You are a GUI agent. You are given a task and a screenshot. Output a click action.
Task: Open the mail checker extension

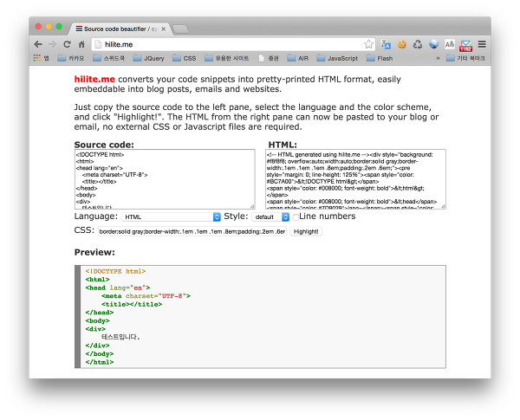click(466, 45)
